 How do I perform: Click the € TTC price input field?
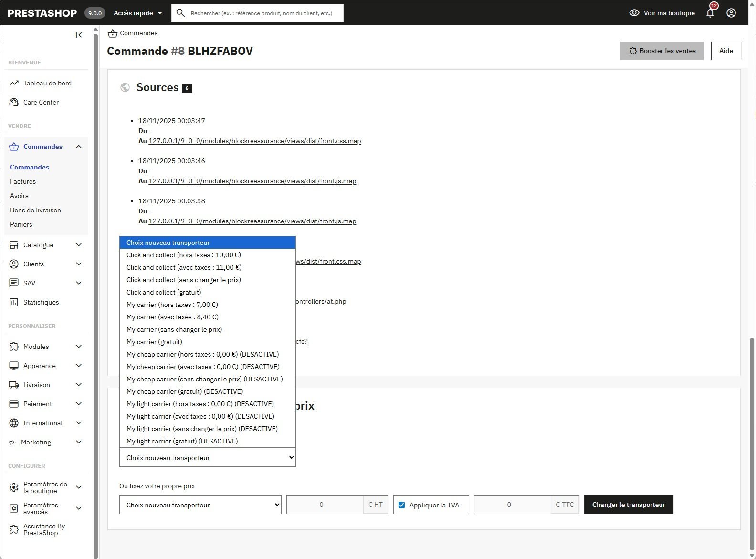tap(513, 505)
